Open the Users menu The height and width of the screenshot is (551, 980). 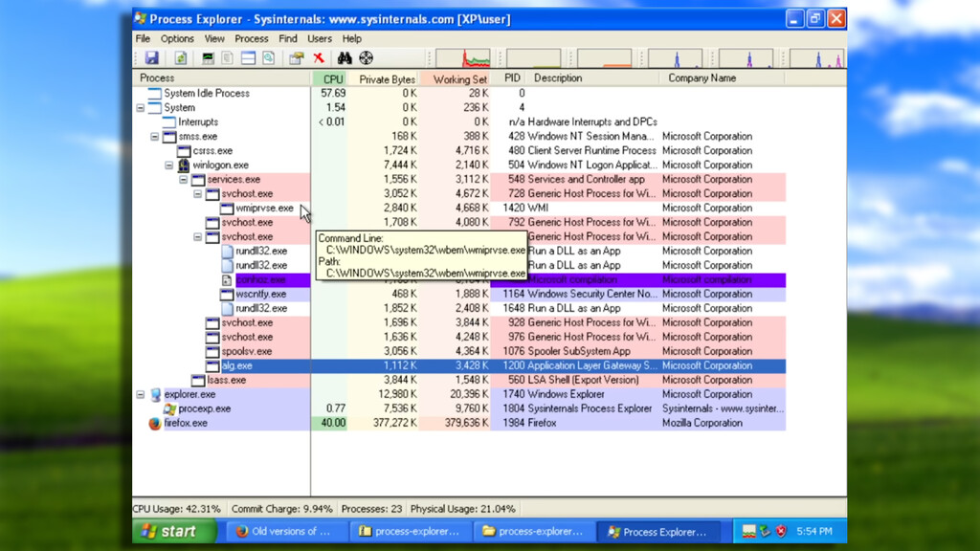(321, 38)
